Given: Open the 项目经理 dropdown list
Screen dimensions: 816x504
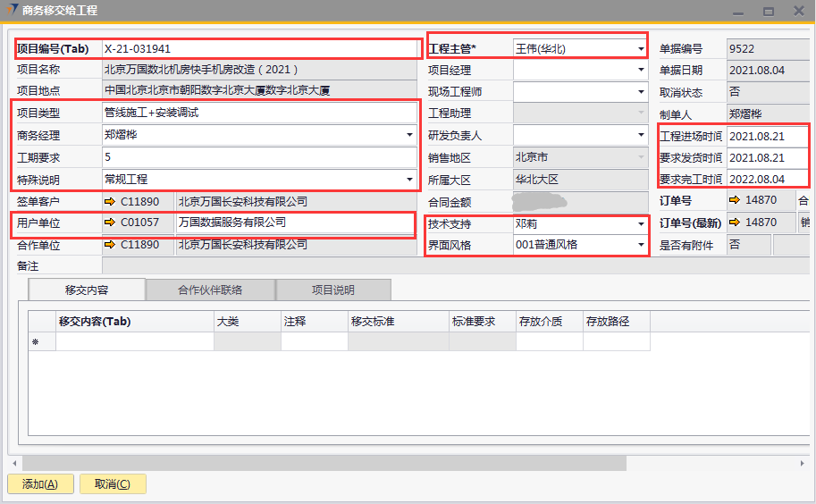Looking at the screenshot, I should tap(641, 71).
